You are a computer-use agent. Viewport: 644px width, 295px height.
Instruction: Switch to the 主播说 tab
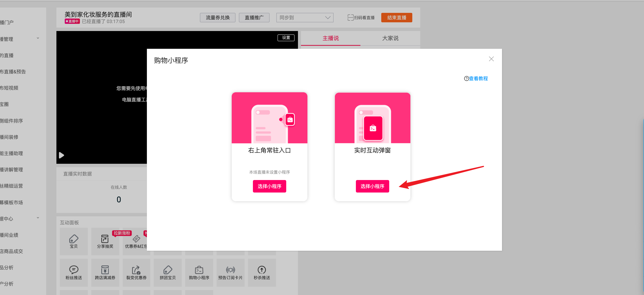click(x=331, y=38)
